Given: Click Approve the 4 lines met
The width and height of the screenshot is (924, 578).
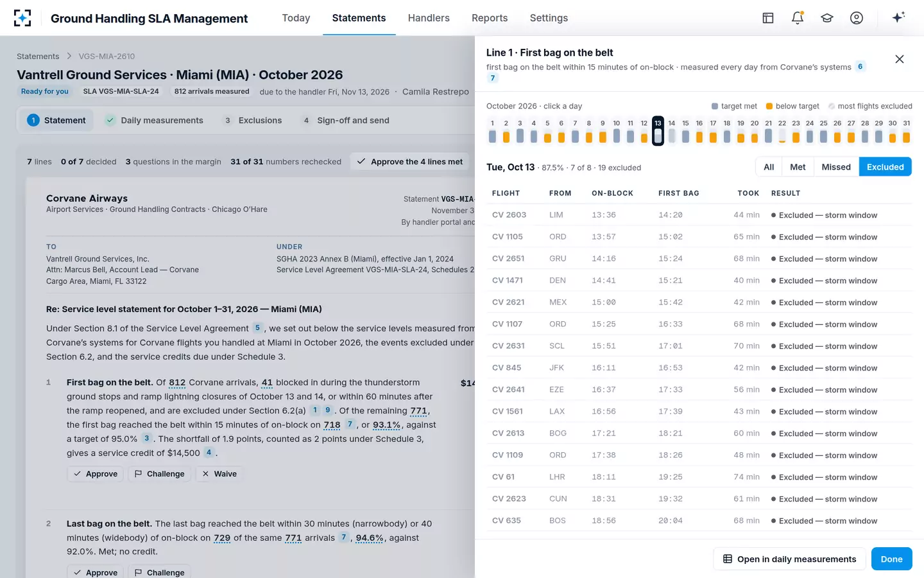Looking at the screenshot, I should point(410,161).
